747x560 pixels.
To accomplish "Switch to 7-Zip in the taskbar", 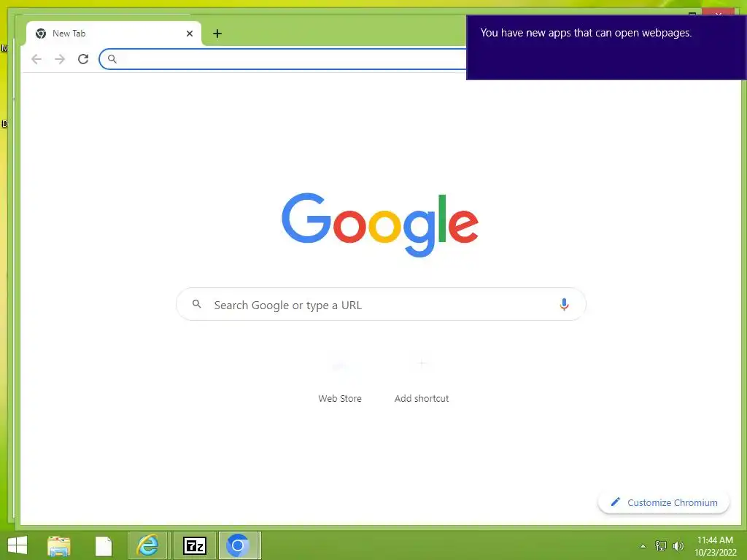I will point(195,545).
